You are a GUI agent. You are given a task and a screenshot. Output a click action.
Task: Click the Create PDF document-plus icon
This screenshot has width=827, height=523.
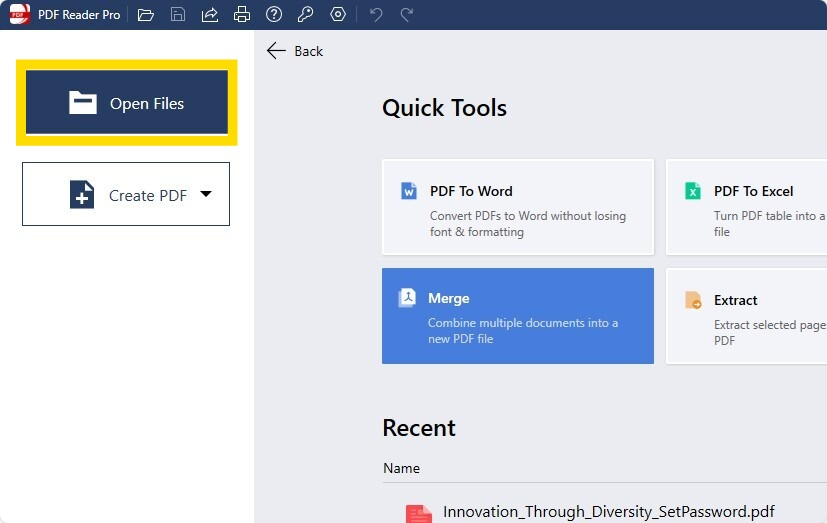pyautogui.click(x=82, y=195)
